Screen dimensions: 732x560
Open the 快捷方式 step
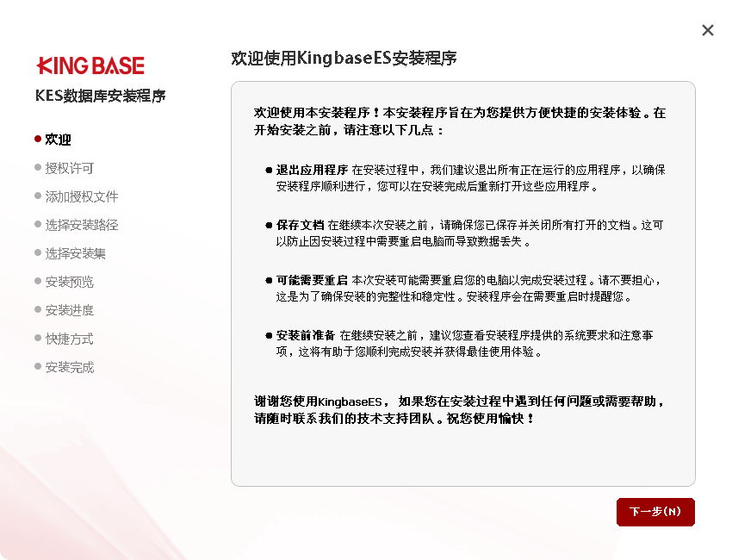(x=70, y=339)
